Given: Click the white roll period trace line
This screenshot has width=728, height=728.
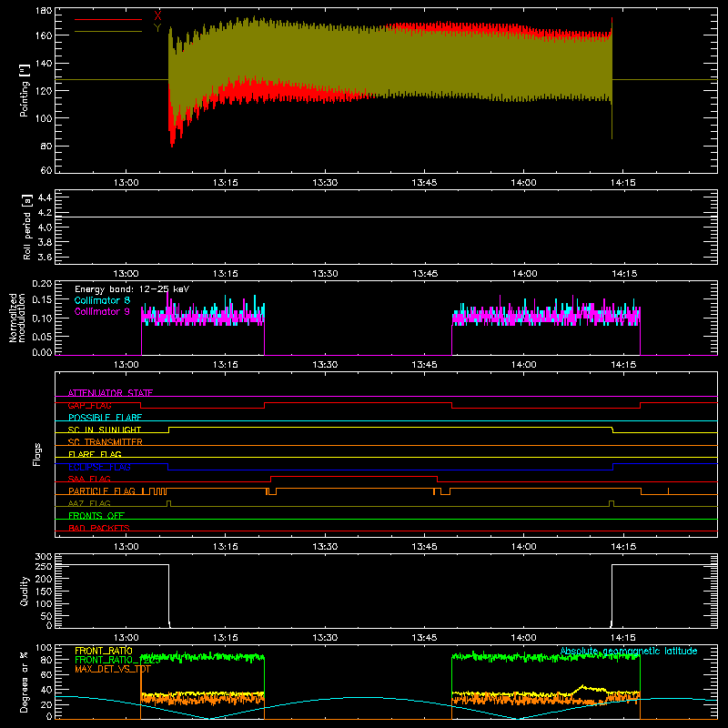Looking at the screenshot, I should click(x=386, y=217).
